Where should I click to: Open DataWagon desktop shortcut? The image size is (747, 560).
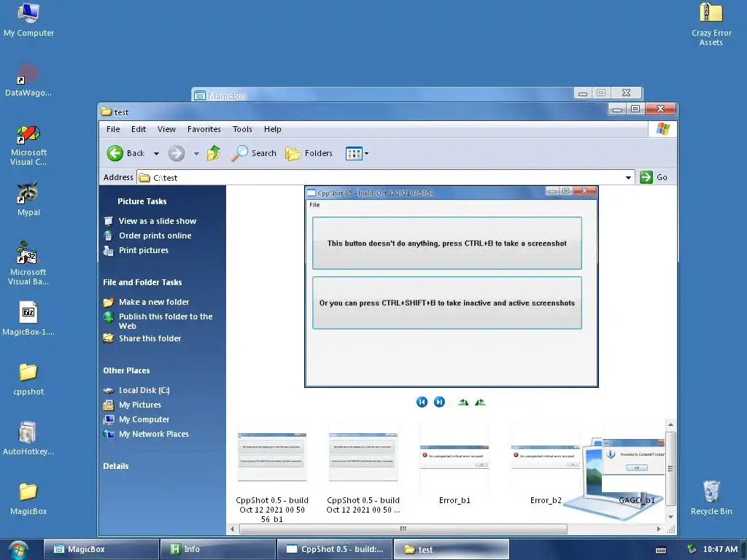[28, 80]
